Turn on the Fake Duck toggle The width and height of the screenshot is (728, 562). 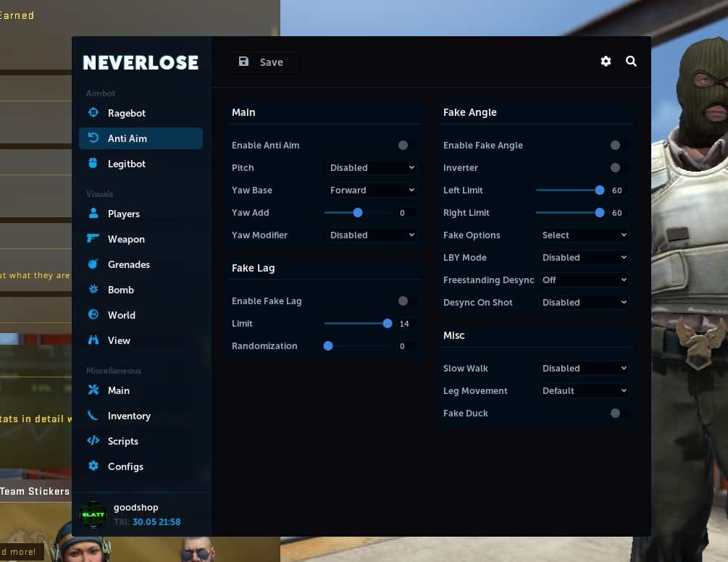616,414
